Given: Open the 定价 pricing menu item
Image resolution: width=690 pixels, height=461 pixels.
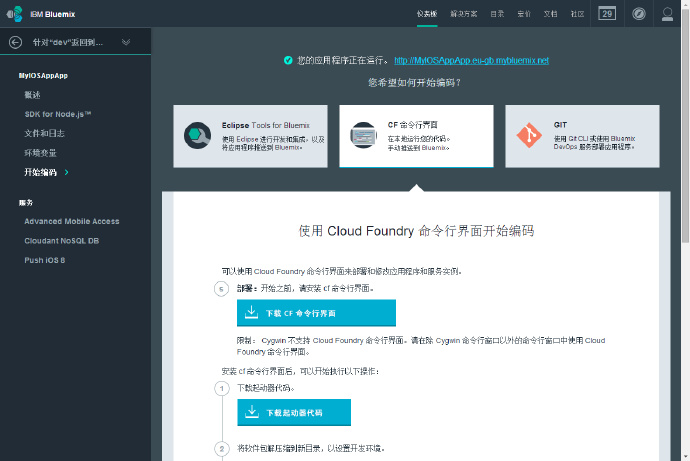Looking at the screenshot, I should [x=524, y=14].
